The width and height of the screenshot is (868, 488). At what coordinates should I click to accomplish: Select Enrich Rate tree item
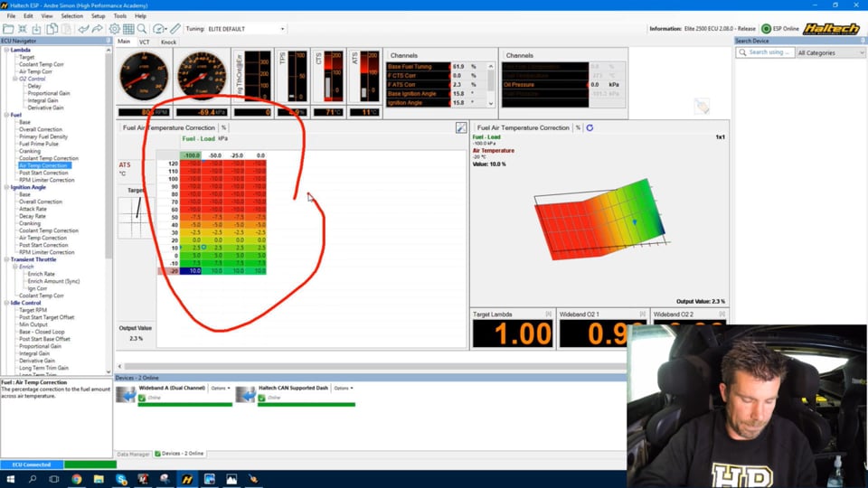pyautogui.click(x=42, y=274)
